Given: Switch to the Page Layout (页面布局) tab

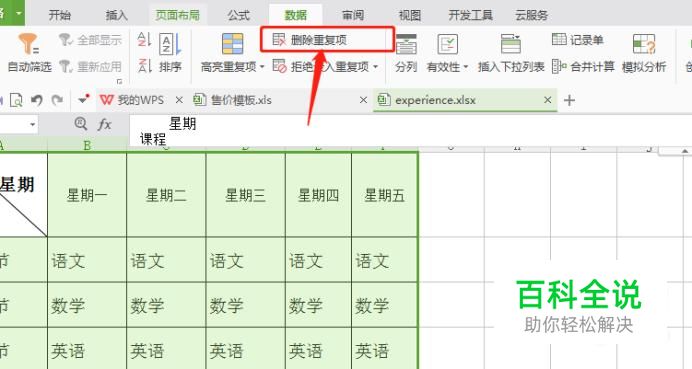Looking at the screenshot, I should (x=177, y=15).
